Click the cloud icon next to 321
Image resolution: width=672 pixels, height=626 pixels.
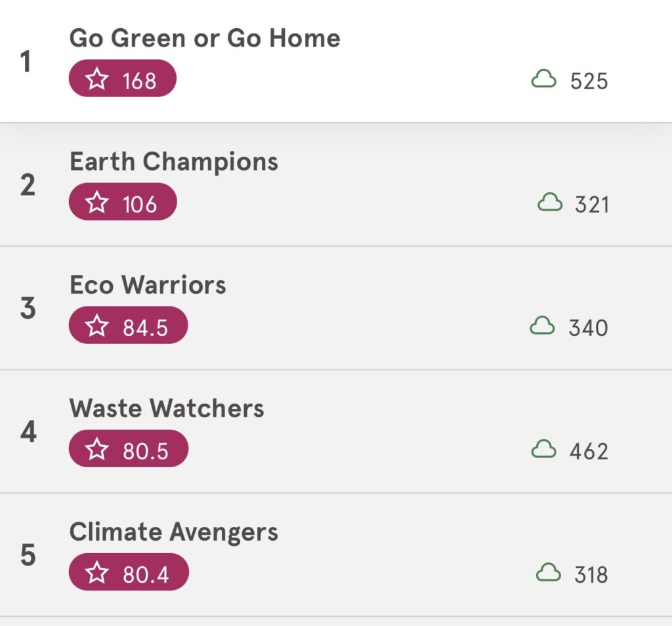click(x=550, y=203)
